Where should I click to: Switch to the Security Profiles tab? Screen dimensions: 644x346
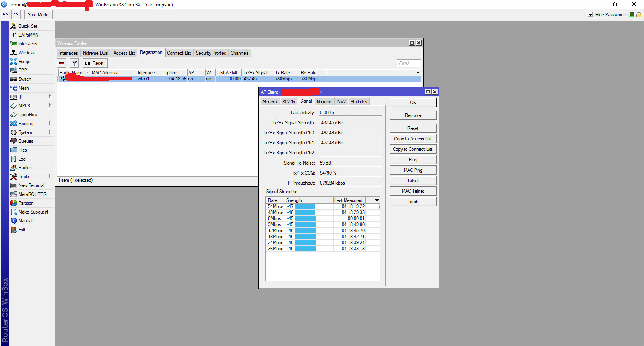coord(211,53)
